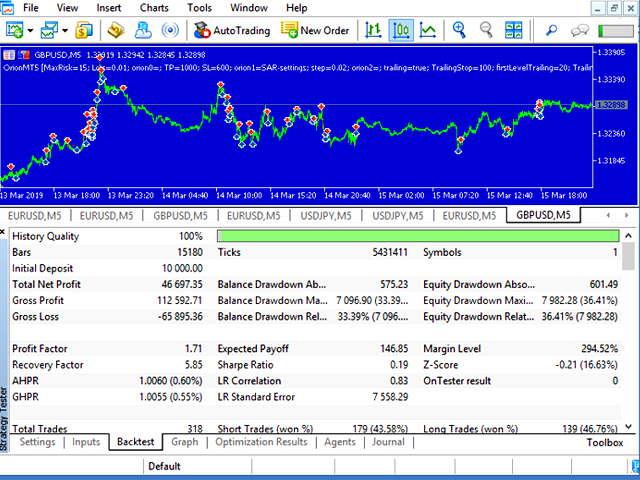Viewport: 640px width, 480px height.
Task: Select the Backtest tab
Action: coord(136,442)
